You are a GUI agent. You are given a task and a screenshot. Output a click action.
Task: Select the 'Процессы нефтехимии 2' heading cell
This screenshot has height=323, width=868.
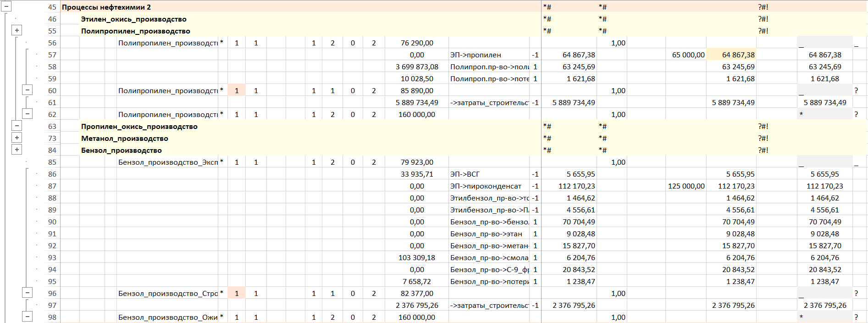[106, 7]
